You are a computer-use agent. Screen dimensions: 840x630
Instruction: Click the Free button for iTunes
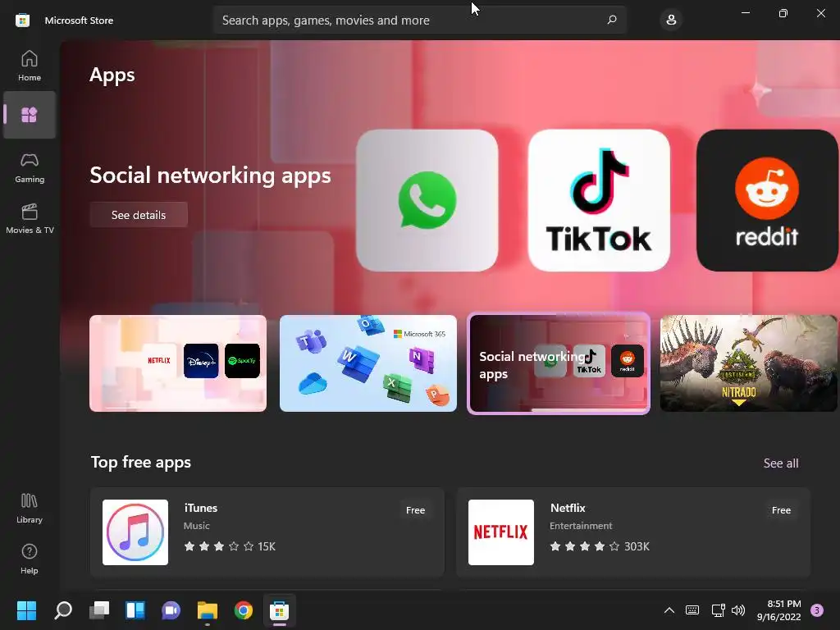tap(415, 510)
